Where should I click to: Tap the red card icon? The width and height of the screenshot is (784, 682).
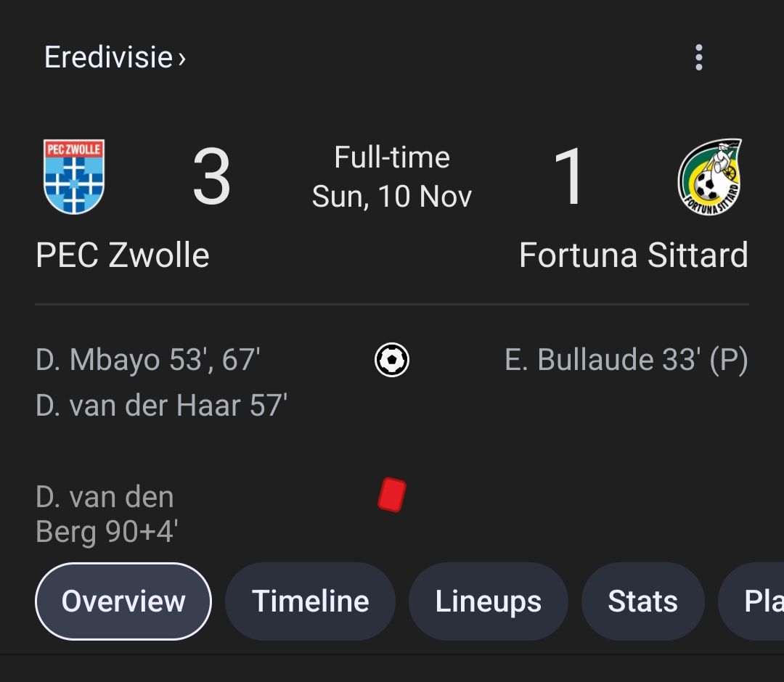click(392, 495)
